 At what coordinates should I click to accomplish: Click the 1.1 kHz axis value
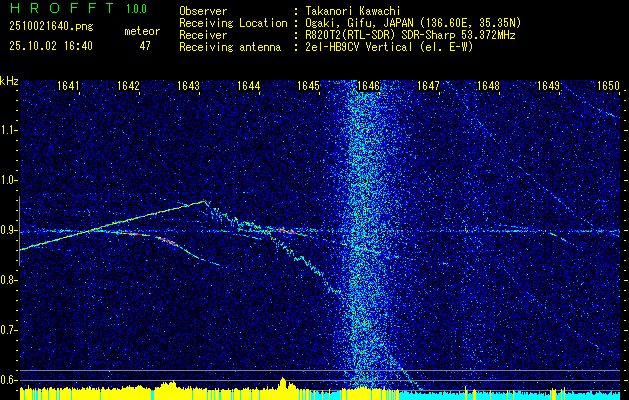pos(9,130)
